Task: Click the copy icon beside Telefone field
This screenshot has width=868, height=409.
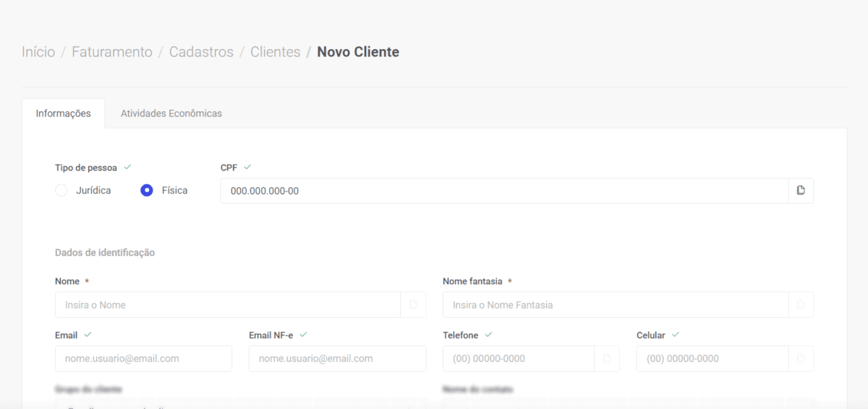Action: (607, 358)
